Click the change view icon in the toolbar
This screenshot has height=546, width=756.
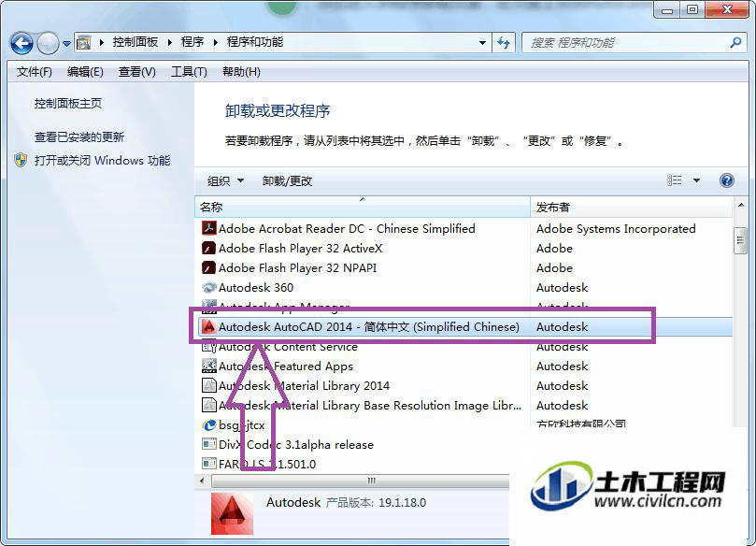pos(674,180)
